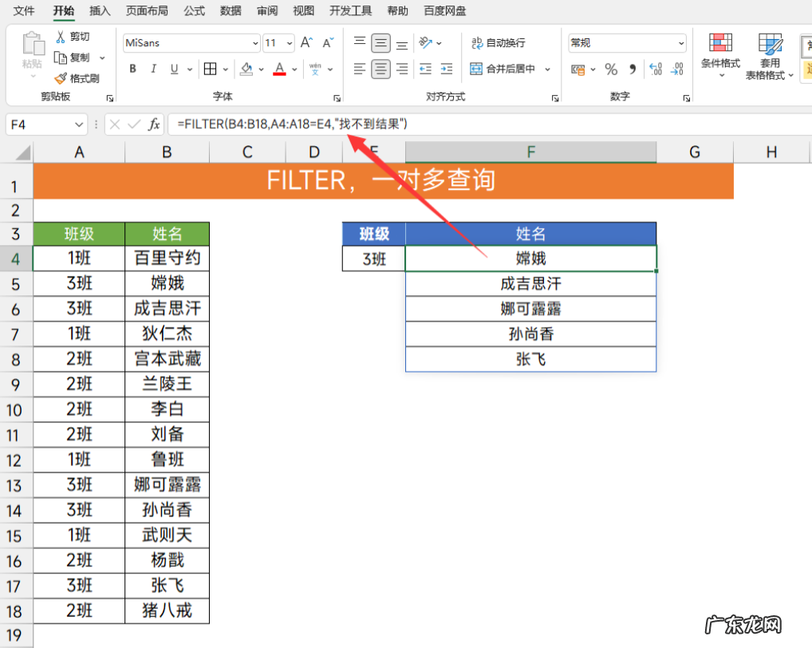Click the Cut (剪切) scissors icon
The width and height of the screenshot is (812, 648).
pos(61,37)
